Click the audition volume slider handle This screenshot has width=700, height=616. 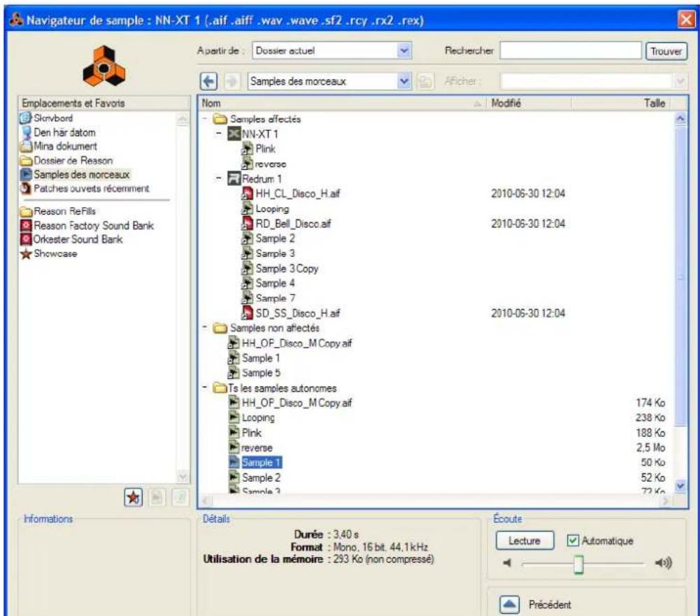coord(578,564)
